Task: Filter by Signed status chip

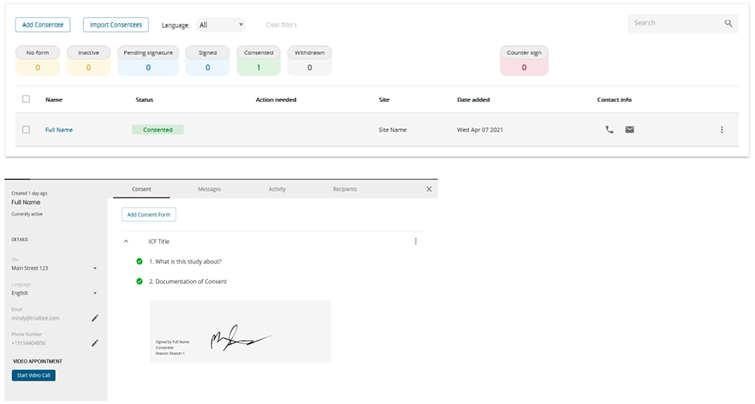Action: point(208,61)
